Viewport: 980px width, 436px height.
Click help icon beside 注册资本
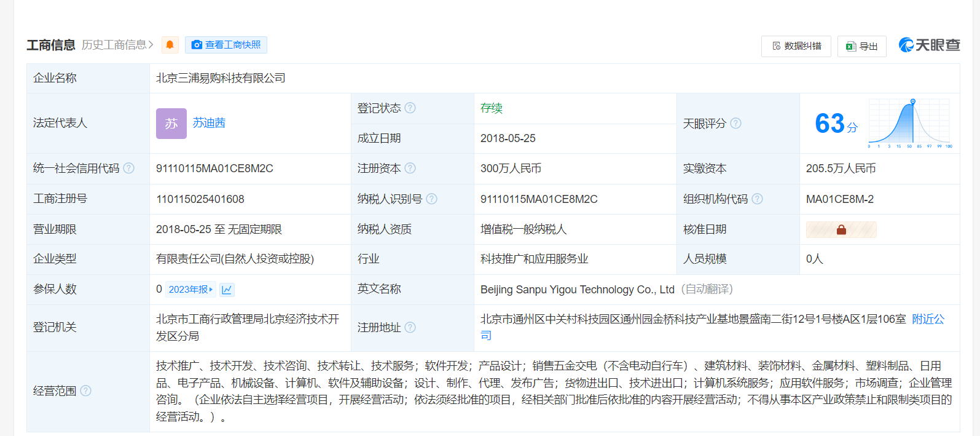410,168
